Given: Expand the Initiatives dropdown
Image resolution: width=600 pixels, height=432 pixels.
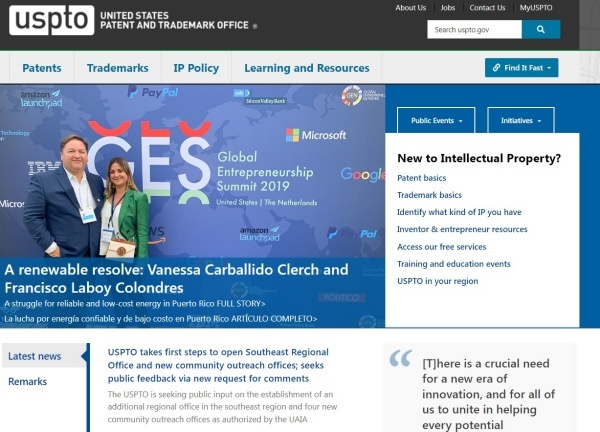Looking at the screenshot, I should (x=521, y=121).
